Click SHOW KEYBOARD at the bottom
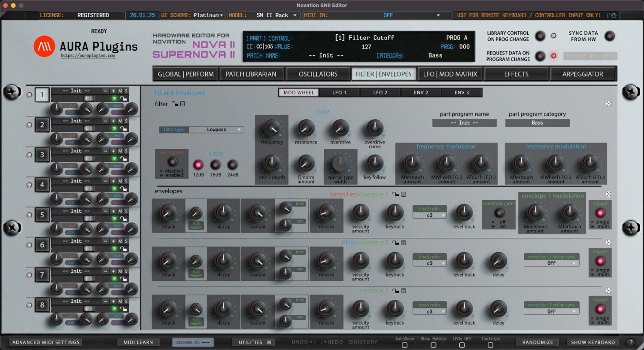Screen dimensions: 644x350 (x=593, y=342)
